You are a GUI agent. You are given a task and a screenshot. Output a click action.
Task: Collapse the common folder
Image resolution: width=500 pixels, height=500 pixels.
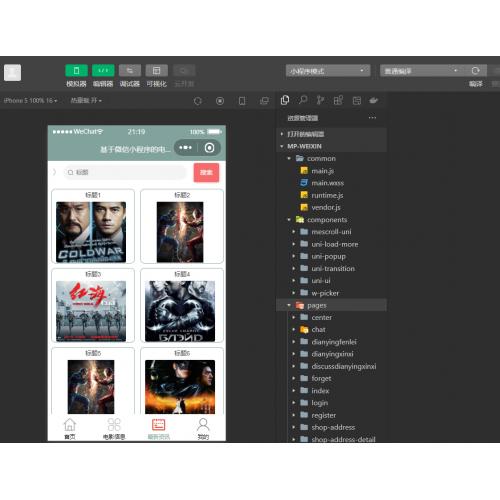332,158
